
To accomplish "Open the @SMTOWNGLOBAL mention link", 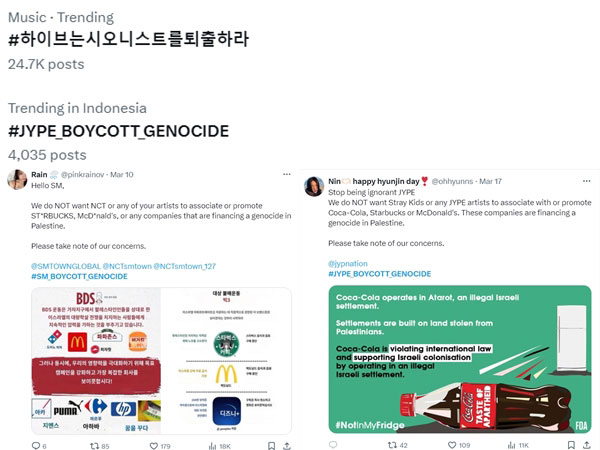I will tap(66, 266).
